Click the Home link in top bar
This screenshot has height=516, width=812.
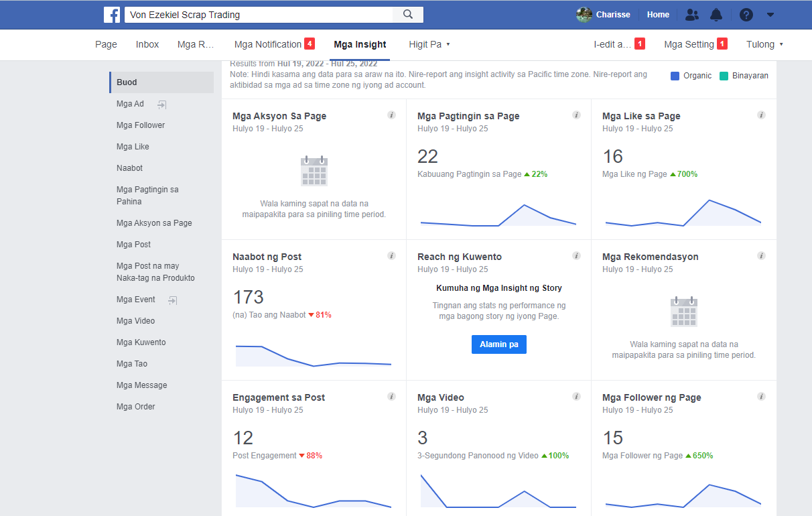(x=658, y=15)
